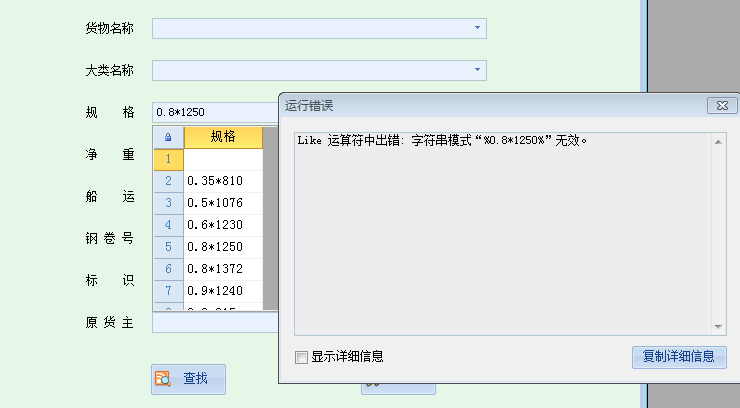Enable the 显示详细信息 checkbox

click(x=302, y=357)
